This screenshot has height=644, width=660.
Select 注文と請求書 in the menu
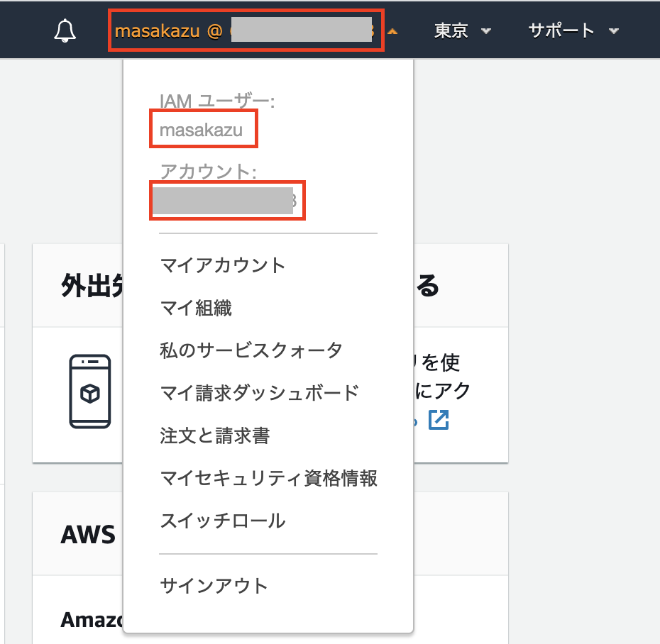click(x=214, y=435)
